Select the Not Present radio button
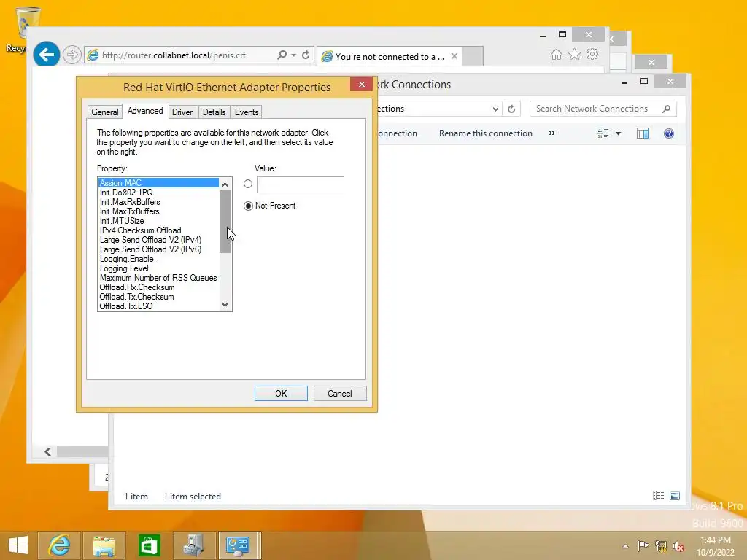This screenshot has width=747, height=560. [x=248, y=206]
